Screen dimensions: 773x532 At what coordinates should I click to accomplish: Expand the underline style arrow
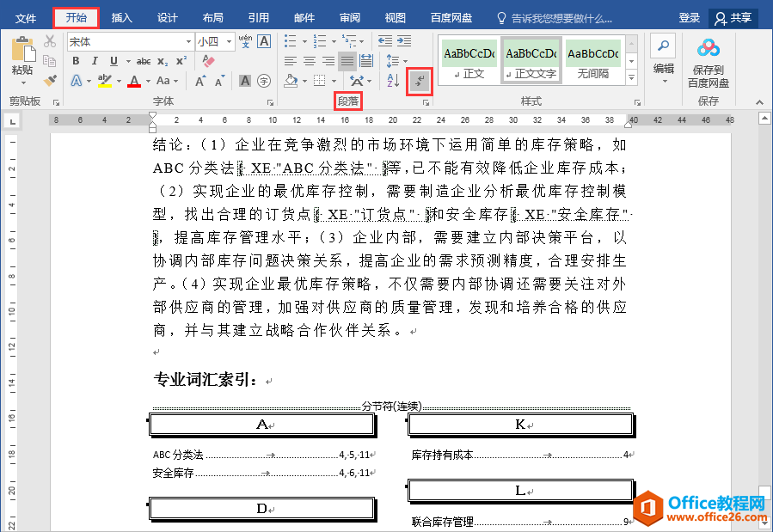tap(128, 62)
